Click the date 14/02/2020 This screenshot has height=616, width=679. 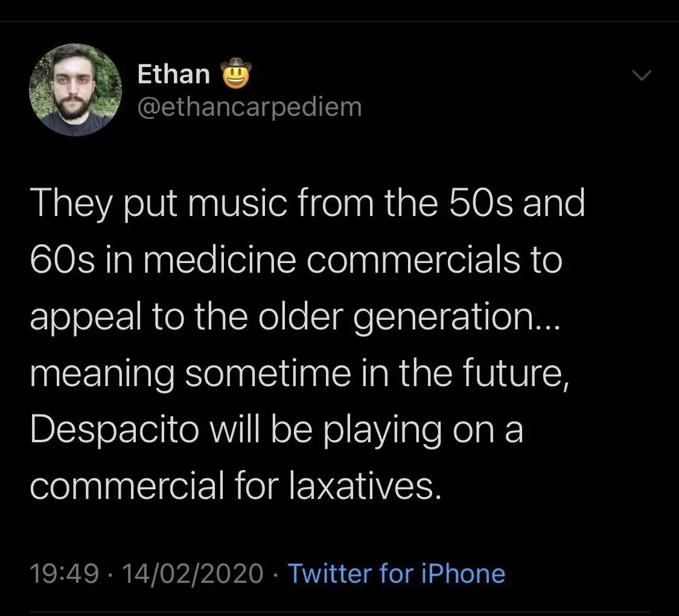193,573
